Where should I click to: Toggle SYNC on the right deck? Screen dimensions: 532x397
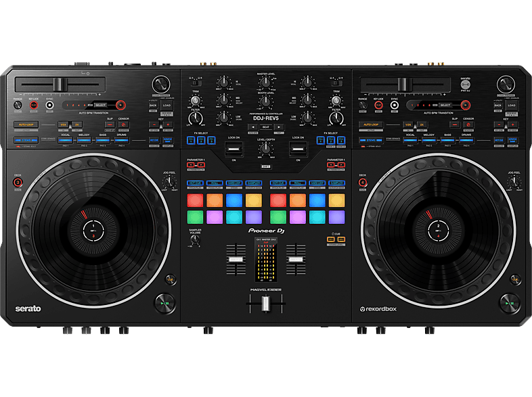(394, 106)
